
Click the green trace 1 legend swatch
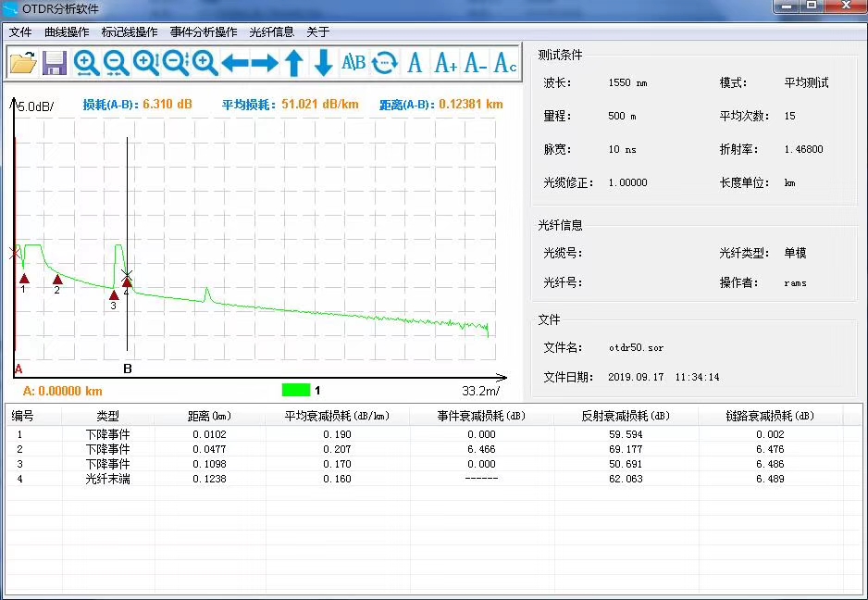pos(296,390)
